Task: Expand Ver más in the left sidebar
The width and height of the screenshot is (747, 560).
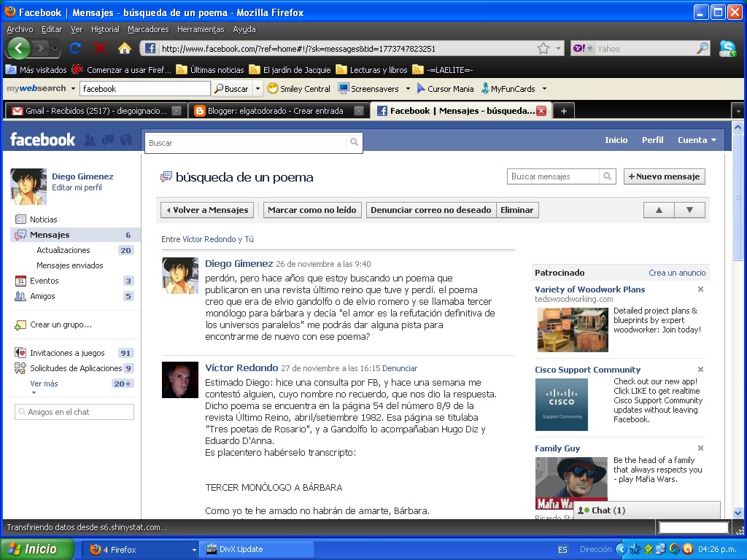Action: (44, 384)
